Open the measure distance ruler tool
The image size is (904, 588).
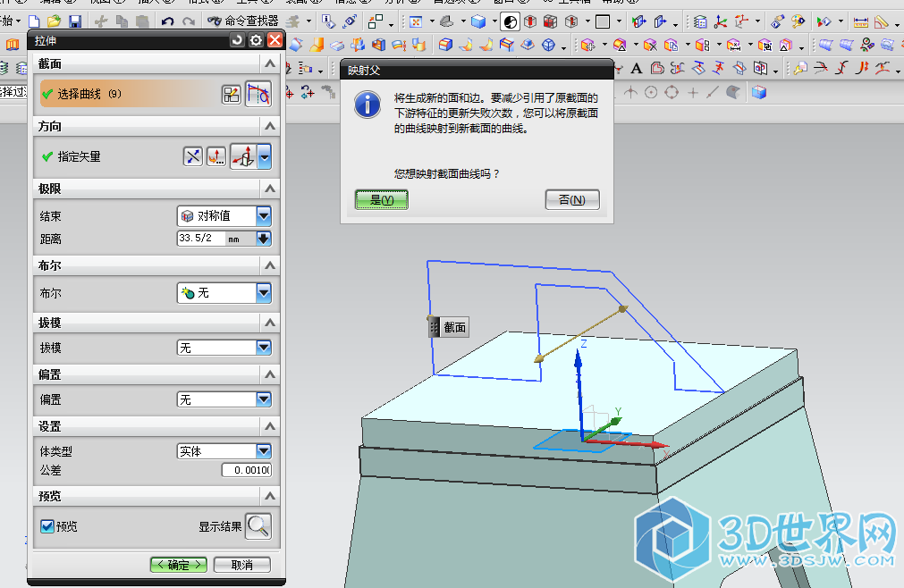860,21
